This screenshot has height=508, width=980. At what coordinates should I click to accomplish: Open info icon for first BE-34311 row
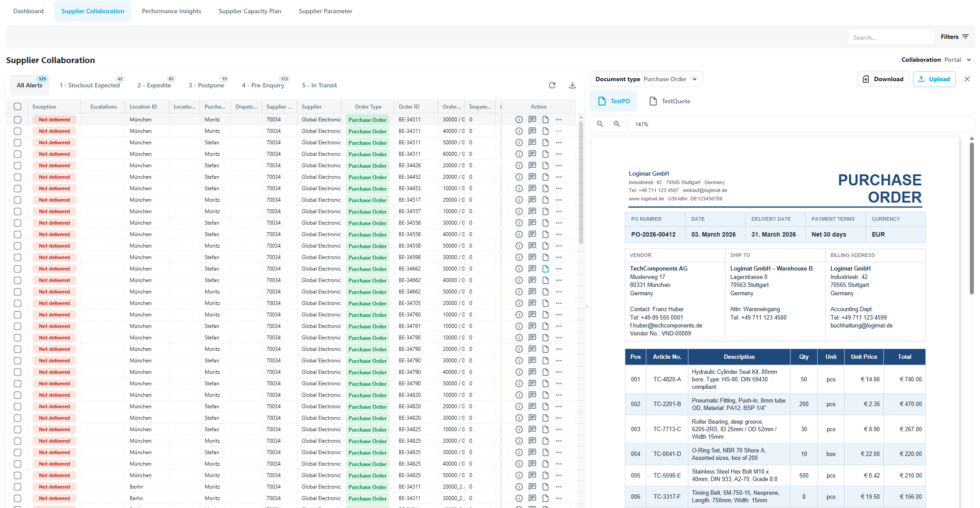click(x=519, y=120)
